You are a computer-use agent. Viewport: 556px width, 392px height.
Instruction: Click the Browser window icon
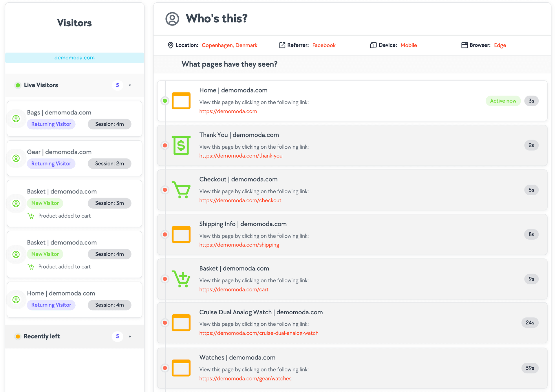click(x=464, y=45)
